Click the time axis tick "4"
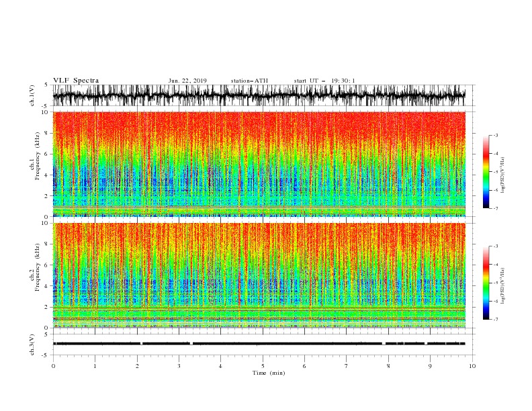532x411 pixels. pyautogui.click(x=221, y=366)
